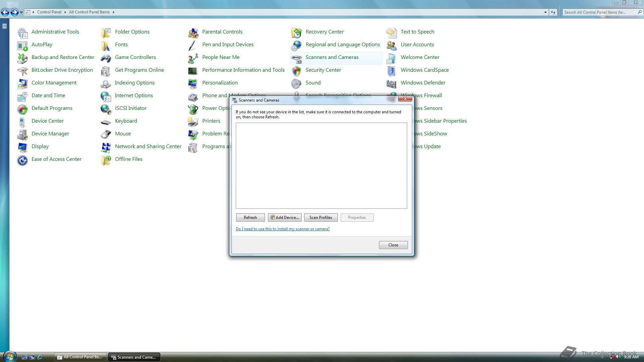Switch to Scanners and Cameras taskbar button
Viewport: 644px width, 362px height.
click(x=134, y=357)
